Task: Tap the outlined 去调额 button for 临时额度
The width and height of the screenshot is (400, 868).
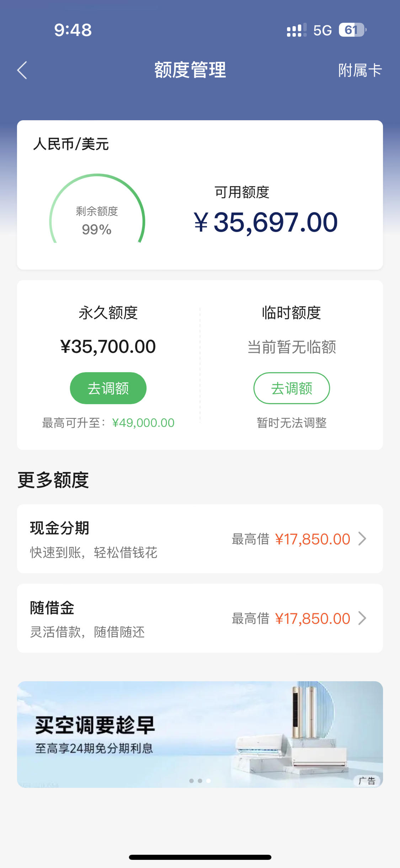Action: point(292,388)
